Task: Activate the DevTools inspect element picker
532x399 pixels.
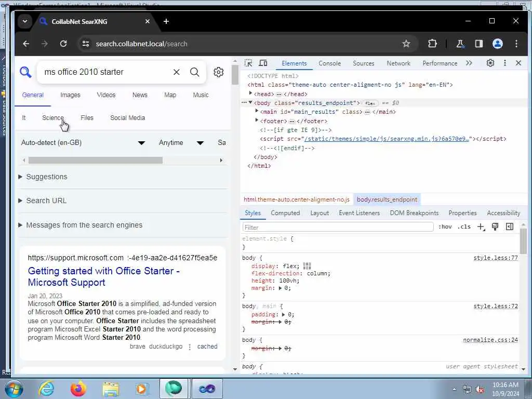Action: pyautogui.click(x=248, y=63)
